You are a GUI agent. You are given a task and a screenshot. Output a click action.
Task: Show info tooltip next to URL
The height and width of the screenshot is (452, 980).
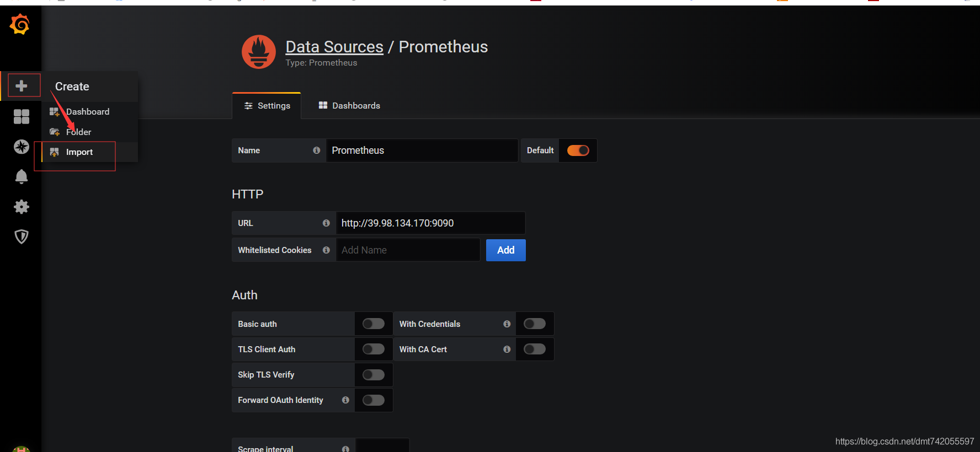[x=326, y=223]
